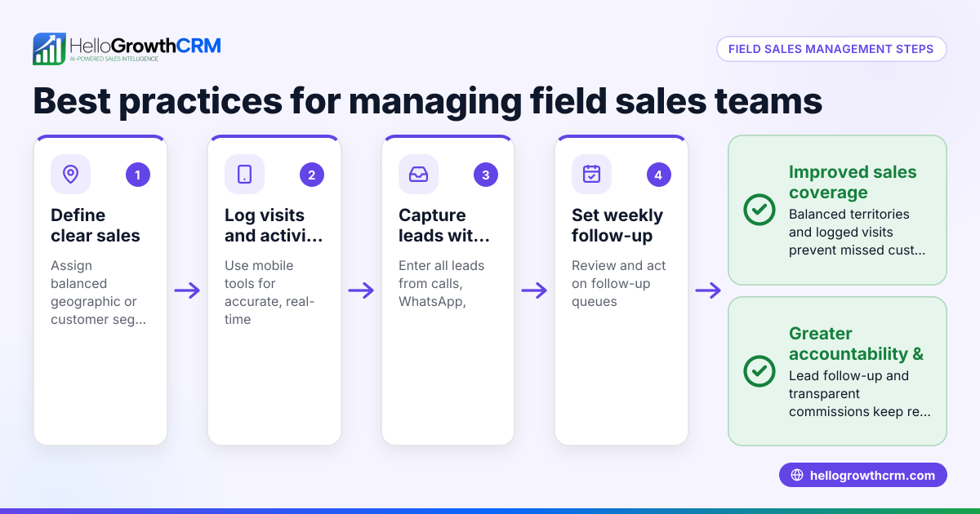Click the location pin icon in step 1
Image resolution: width=980 pixels, height=514 pixels.
(71, 174)
